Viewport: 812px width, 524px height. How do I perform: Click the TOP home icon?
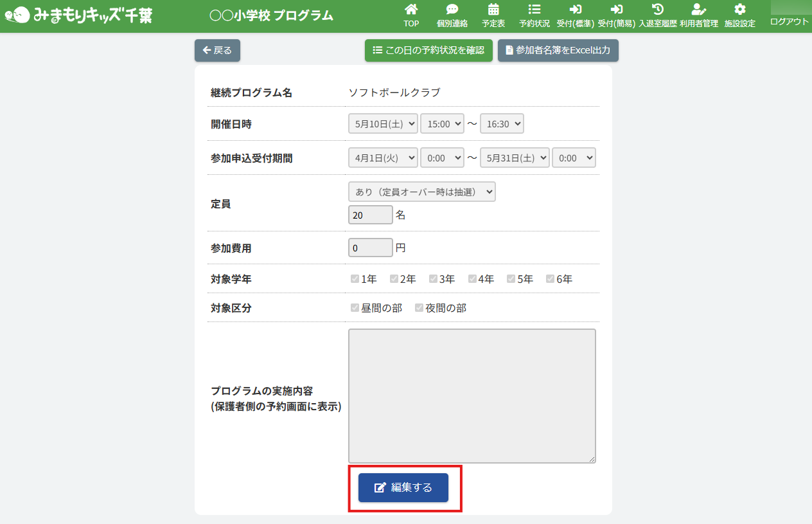pos(411,10)
